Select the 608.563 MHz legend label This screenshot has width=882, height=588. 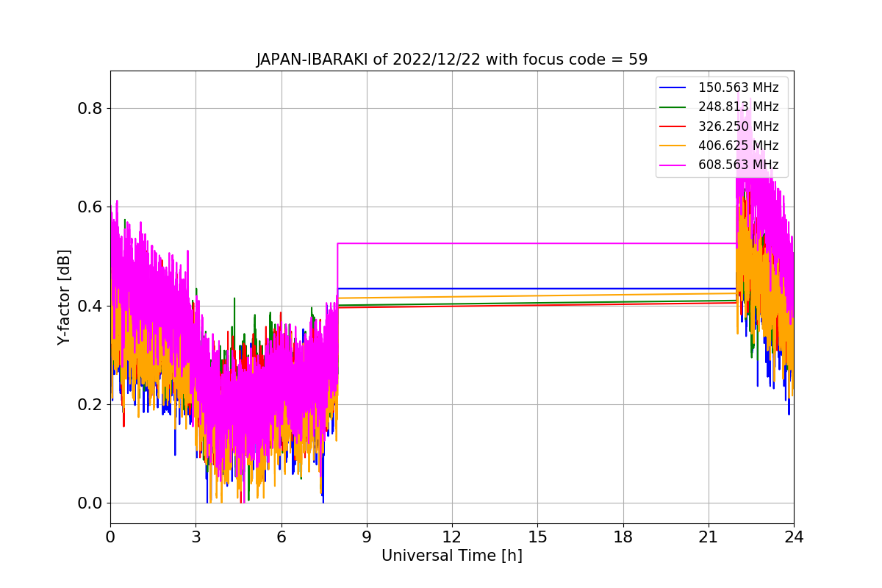738,165
